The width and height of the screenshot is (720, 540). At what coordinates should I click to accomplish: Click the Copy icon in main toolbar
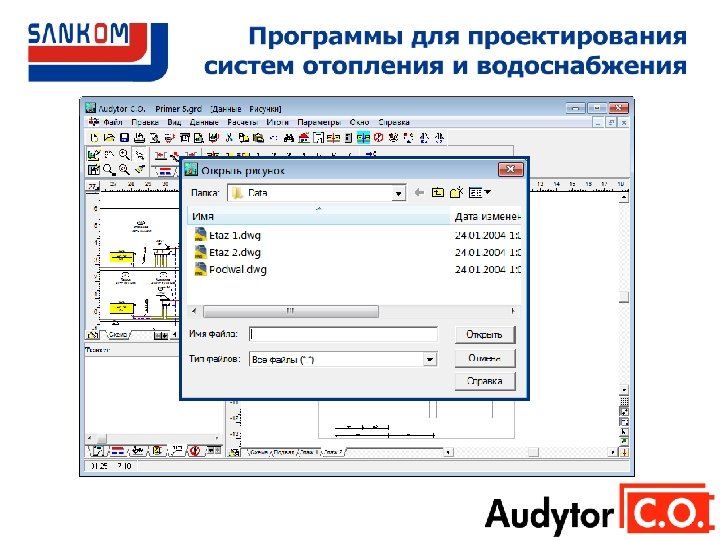tap(244, 137)
